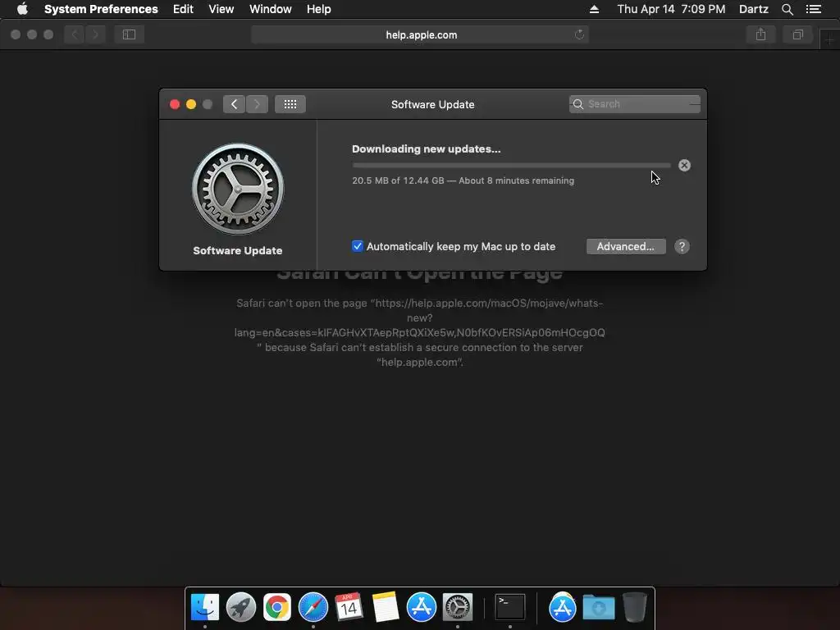This screenshot has width=840, height=630.
Task: Open the App Store icon right of Terminal
Action: [x=562, y=607]
